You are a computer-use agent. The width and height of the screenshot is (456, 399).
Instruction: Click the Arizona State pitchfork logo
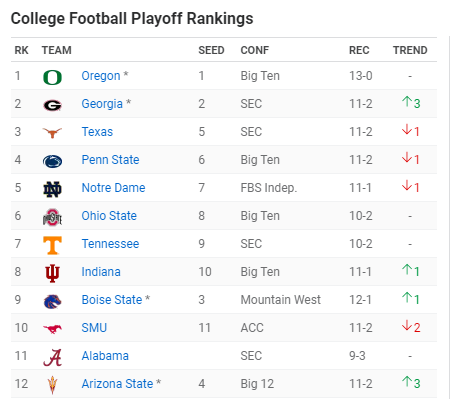tap(52, 385)
